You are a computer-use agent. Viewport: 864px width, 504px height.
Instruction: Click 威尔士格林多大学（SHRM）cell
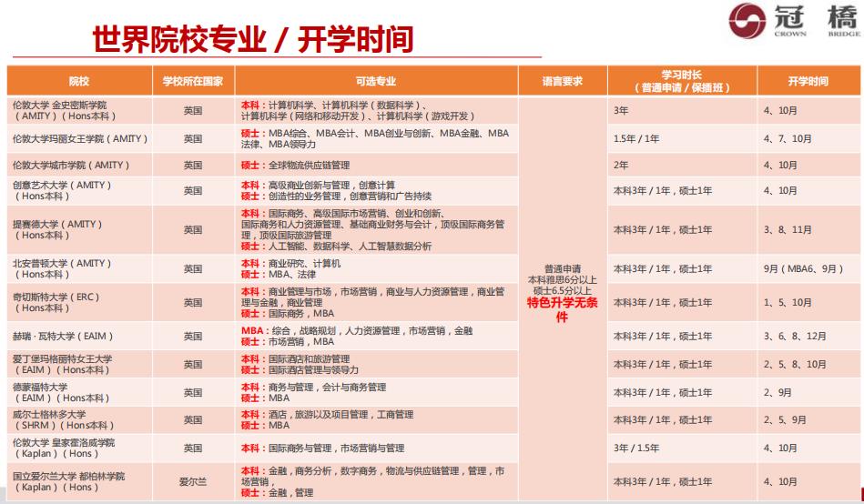point(79,419)
